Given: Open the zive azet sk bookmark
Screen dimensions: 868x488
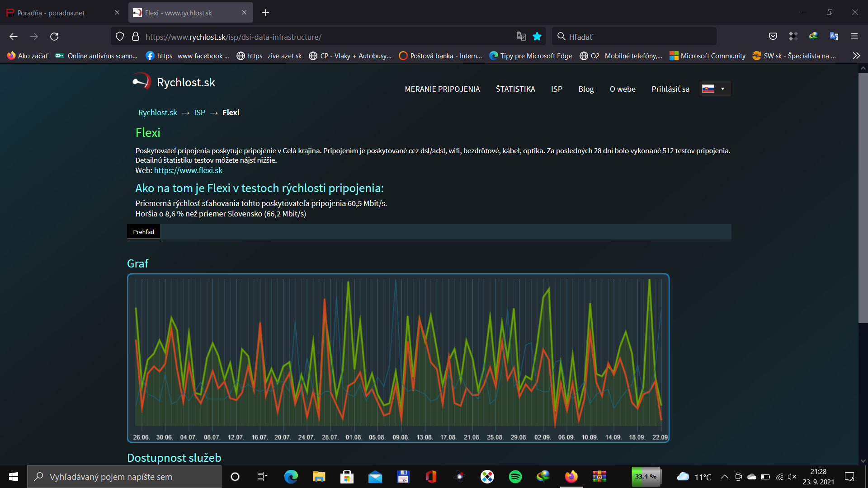Looking at the screenshot, I should [269, 56].
